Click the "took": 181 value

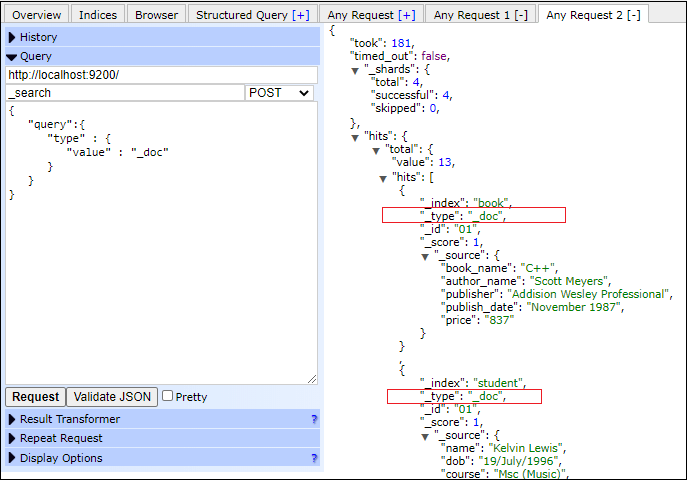(401, 43)
